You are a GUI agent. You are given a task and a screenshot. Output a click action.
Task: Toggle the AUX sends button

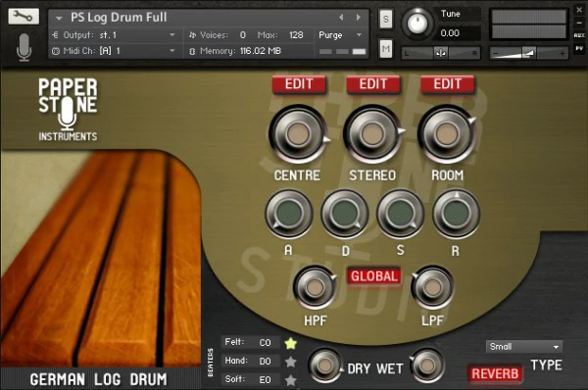point(579,35)
